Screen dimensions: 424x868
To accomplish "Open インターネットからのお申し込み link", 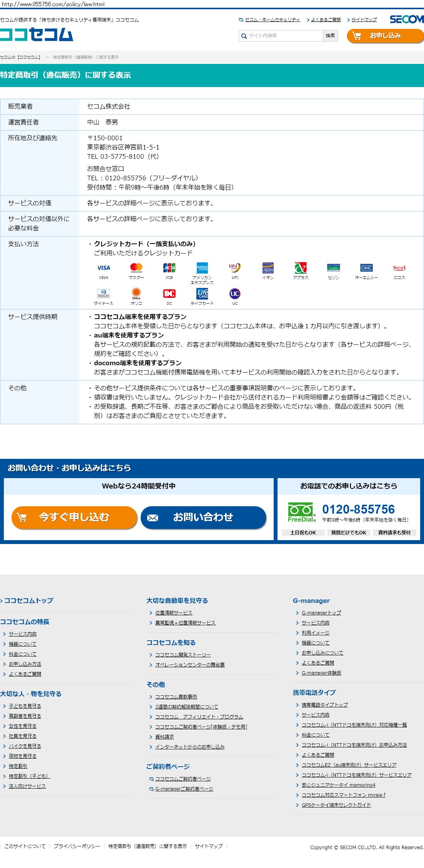I will point(190,747).
